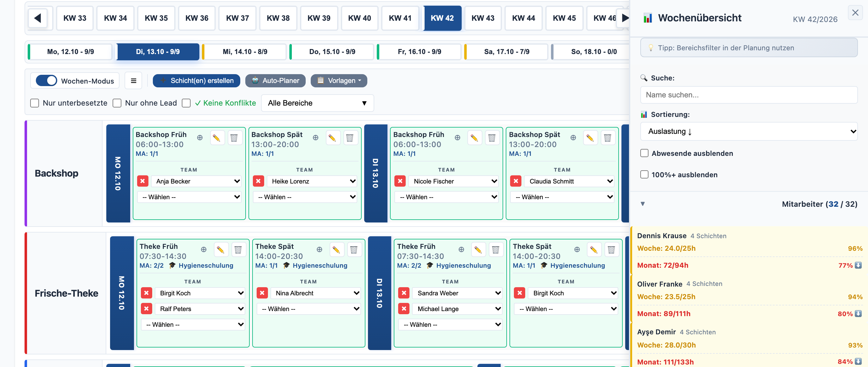
Task: Open the Alle Bereiche filter dropdown
Action: tap(317, 103)
